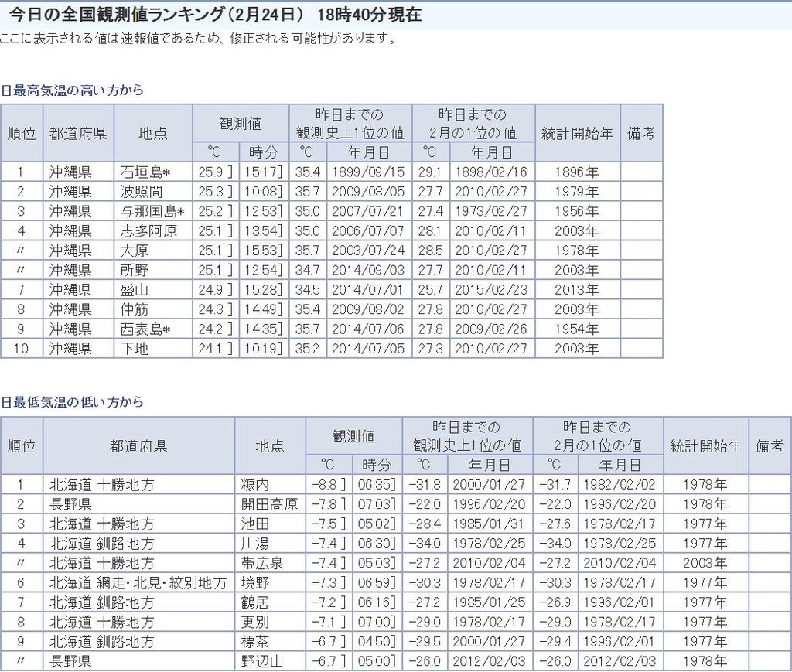792x672 pixels.
Task: Open the 野辺山 station entry
Action: [261, 661]
